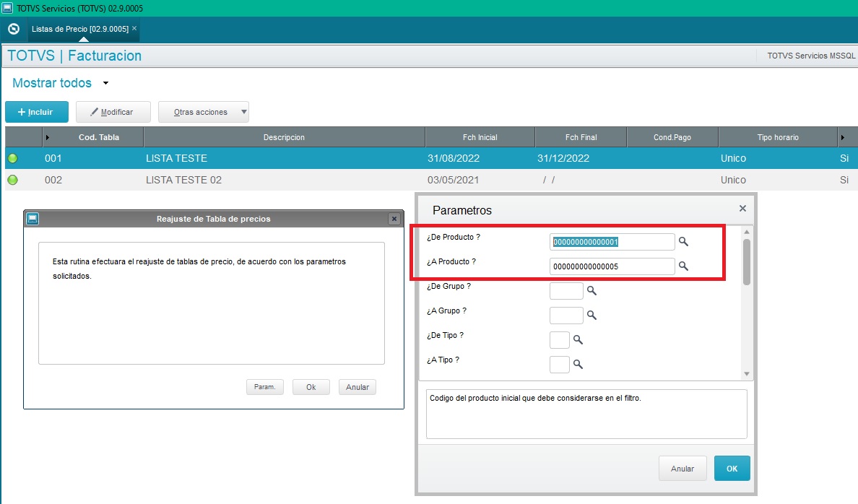Click the TOTVS icon in the title bar
This screenshot has width=858, height=504.
coord(6,6)
